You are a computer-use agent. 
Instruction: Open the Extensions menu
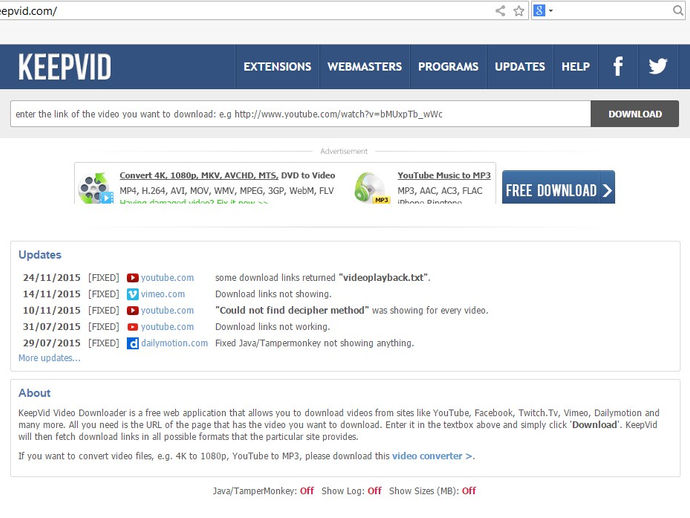click(277, 66)
